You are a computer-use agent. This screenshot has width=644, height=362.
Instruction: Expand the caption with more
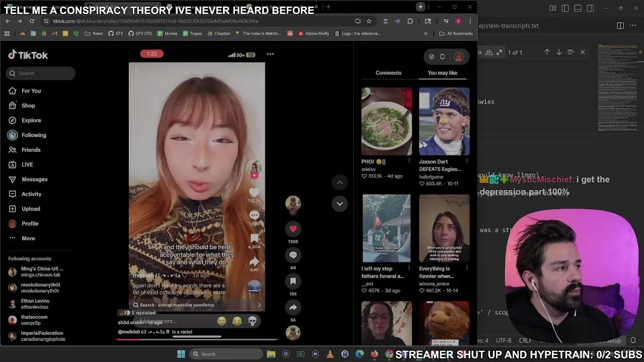pos(219,293)
